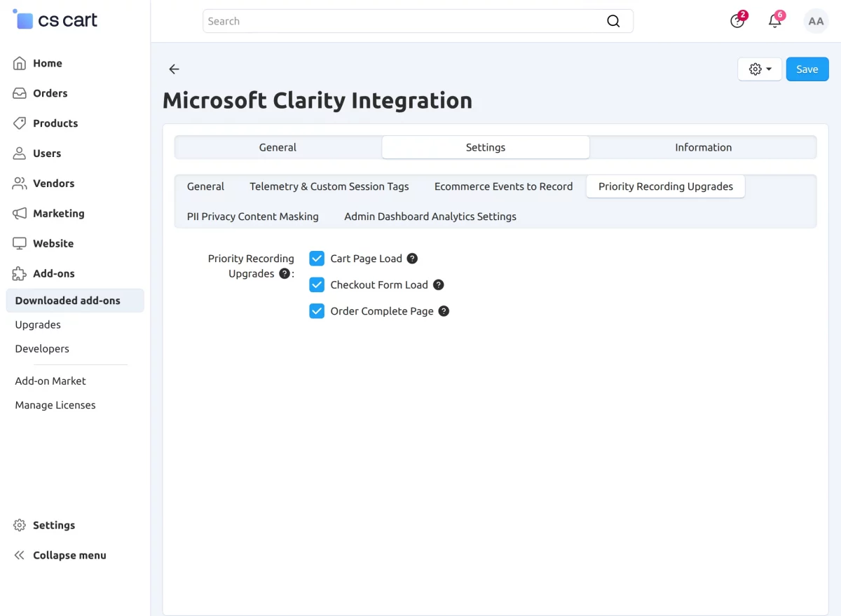This screenshot has width=841, height=616.
Task: Click the Vendors people icon
Action: pos(20,184)
